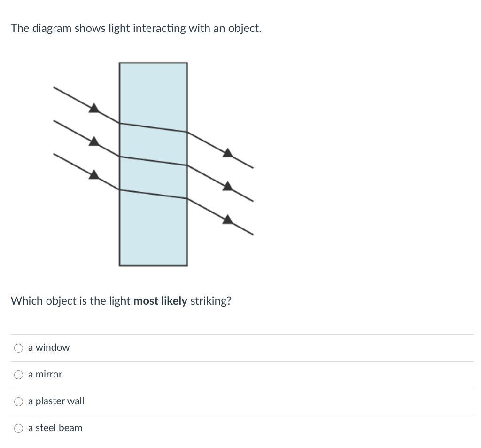Choose the "a mirror" radio option
Image resolution: width=481 pixels, height=448 pixels.
tap(19, 375)
